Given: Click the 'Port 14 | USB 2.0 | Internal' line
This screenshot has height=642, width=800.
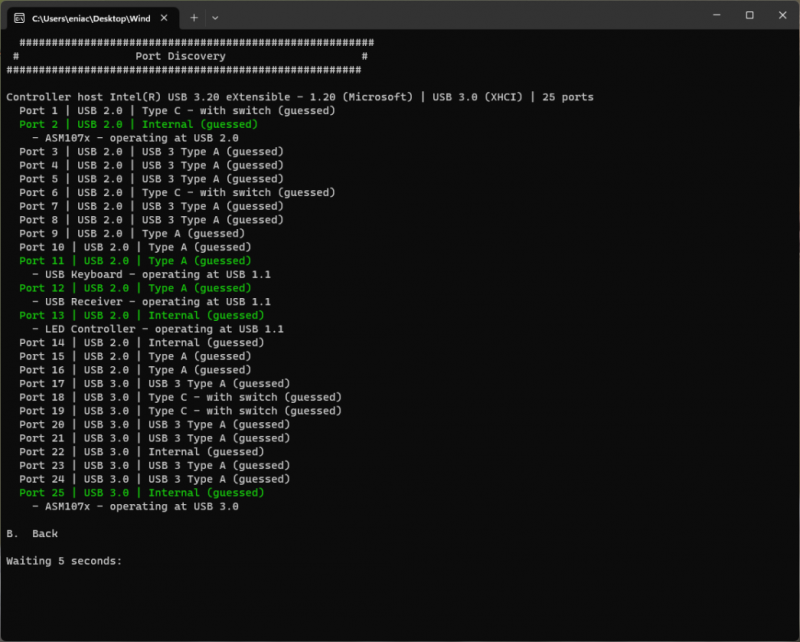Looking at the screenshot, I should click(x=141, y=343).
